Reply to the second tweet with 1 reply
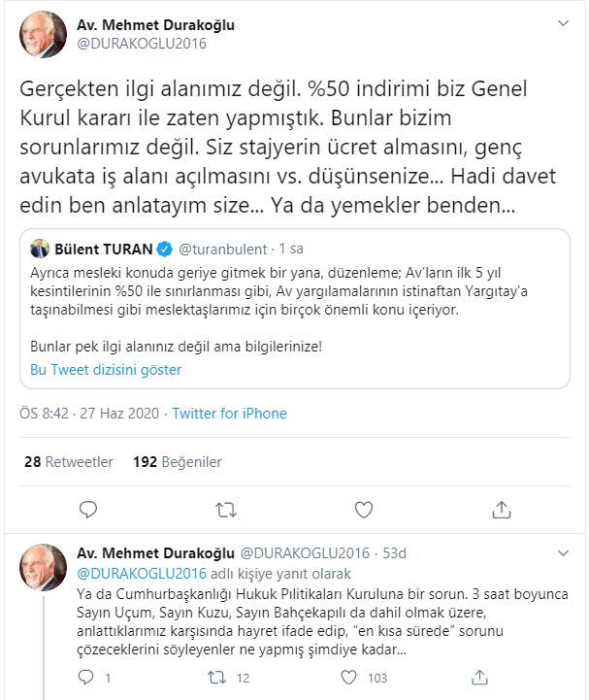 pyautogui.click(x=85, y=678)
